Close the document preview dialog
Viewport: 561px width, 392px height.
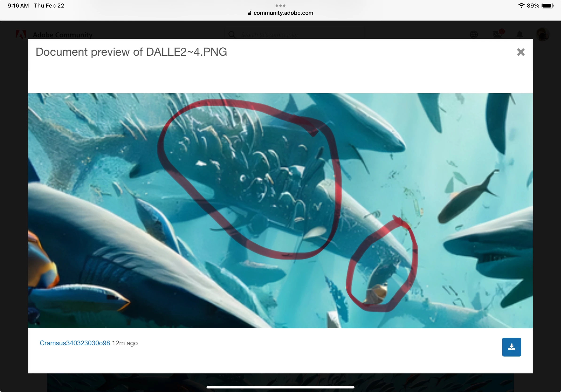520,52
